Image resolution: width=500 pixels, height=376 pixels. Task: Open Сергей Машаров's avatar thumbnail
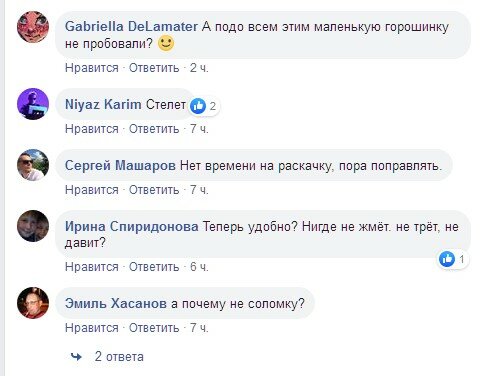click(33, 165)
